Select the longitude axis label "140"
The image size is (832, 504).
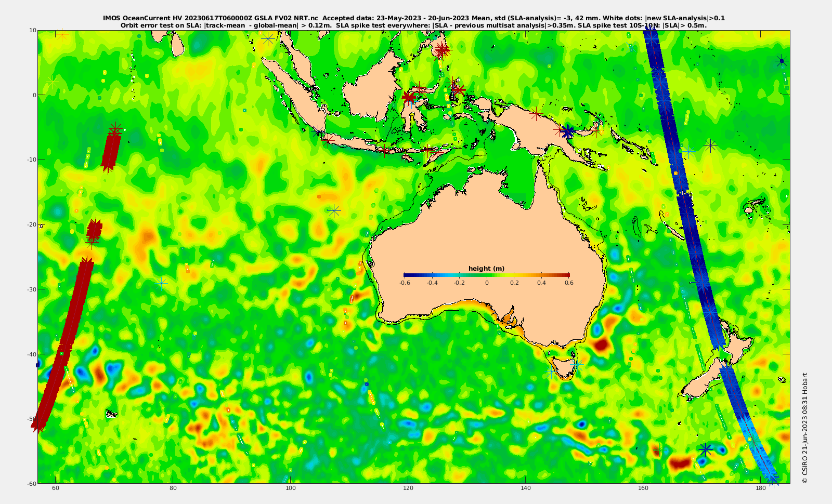(526, 488)
